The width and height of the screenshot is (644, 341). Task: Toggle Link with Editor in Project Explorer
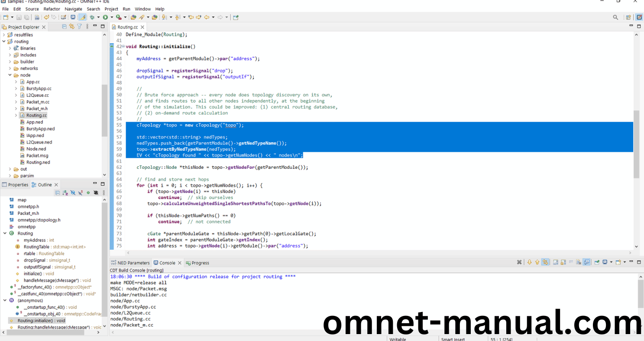click(72, 27)
